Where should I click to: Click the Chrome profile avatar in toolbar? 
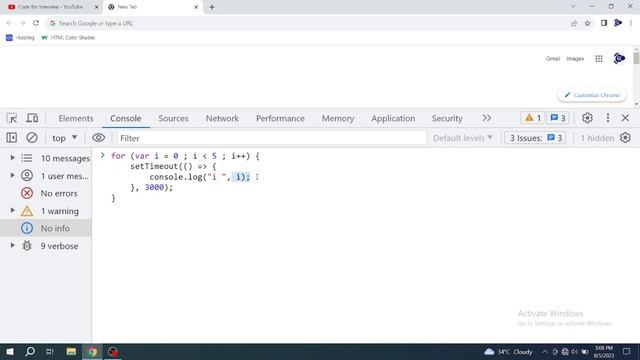(x=618, y=23)
